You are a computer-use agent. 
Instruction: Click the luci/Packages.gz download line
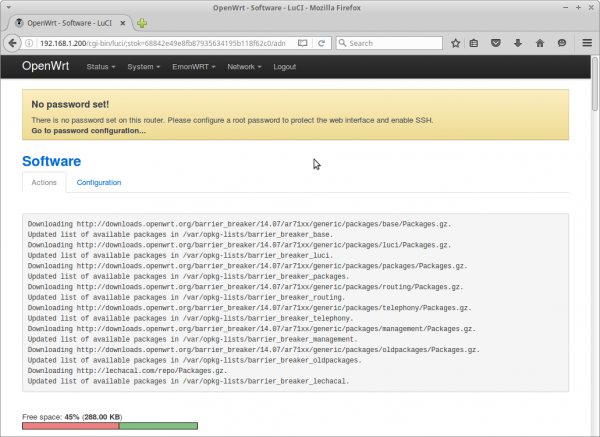click(x=239, y=245)
